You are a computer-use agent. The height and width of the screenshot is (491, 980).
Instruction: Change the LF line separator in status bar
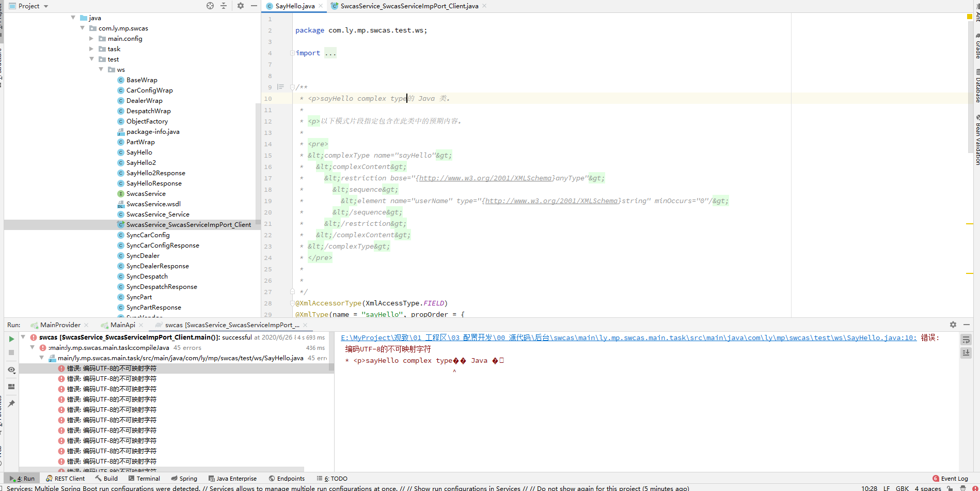click(x=887, y=488)
